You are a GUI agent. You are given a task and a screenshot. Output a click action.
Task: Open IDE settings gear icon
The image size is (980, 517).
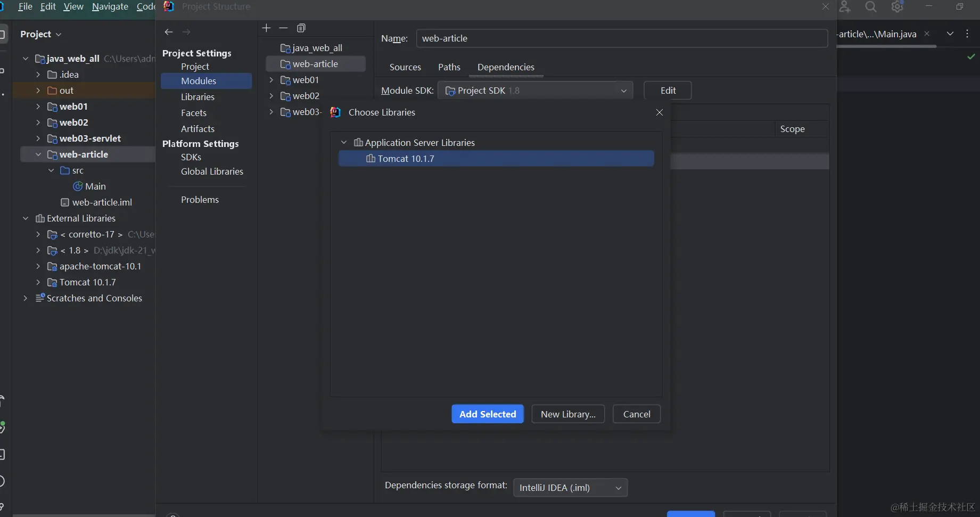point(897,6)
